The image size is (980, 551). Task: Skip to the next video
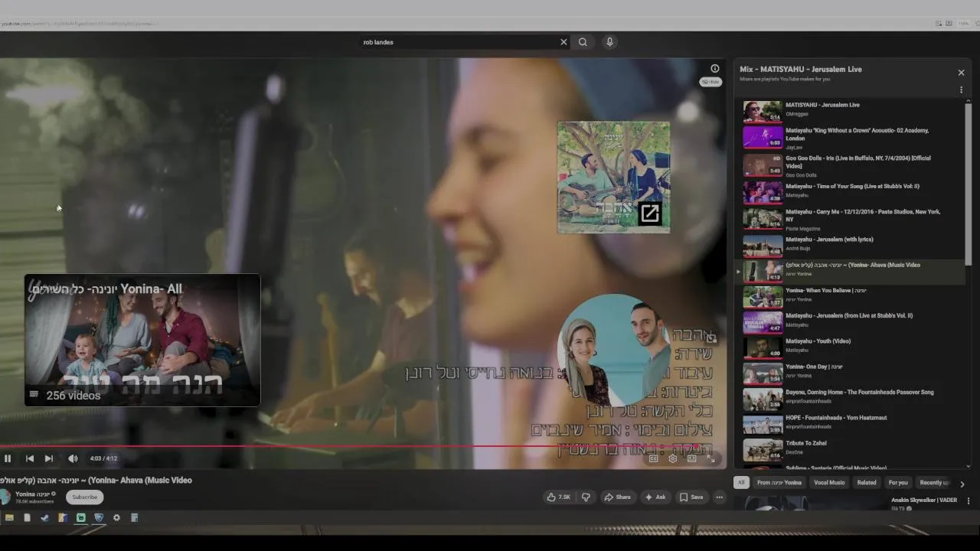[49, 458]
